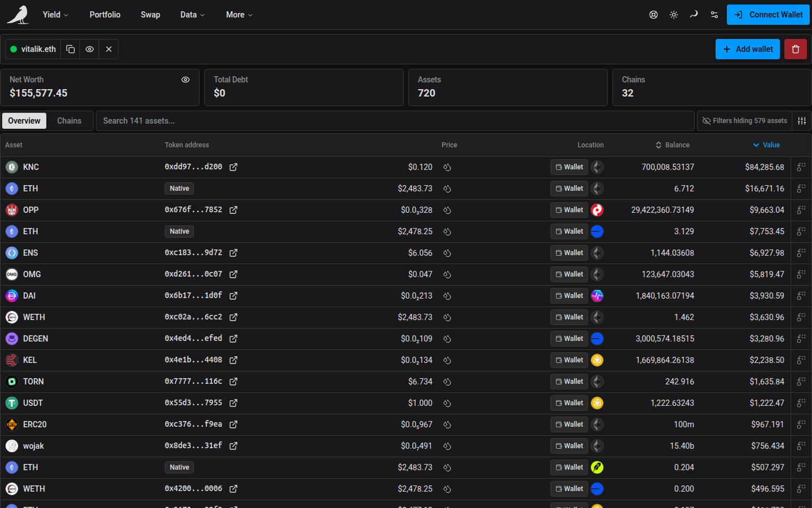Click the Token address column header

coord(187,145)
